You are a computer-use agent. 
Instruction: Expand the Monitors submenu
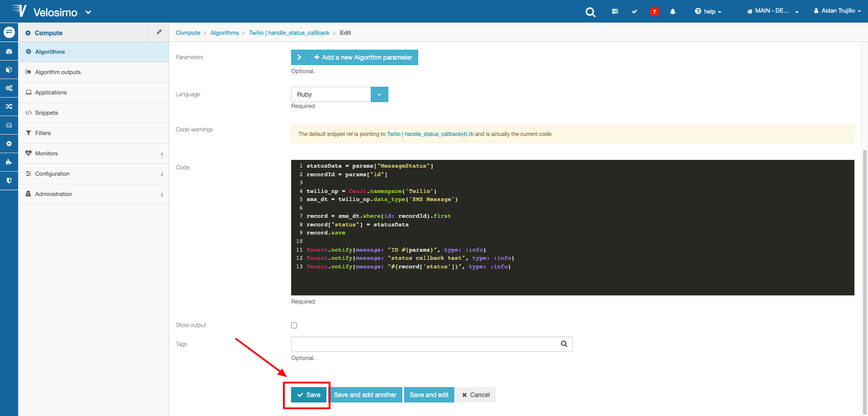tap(94, 154)
